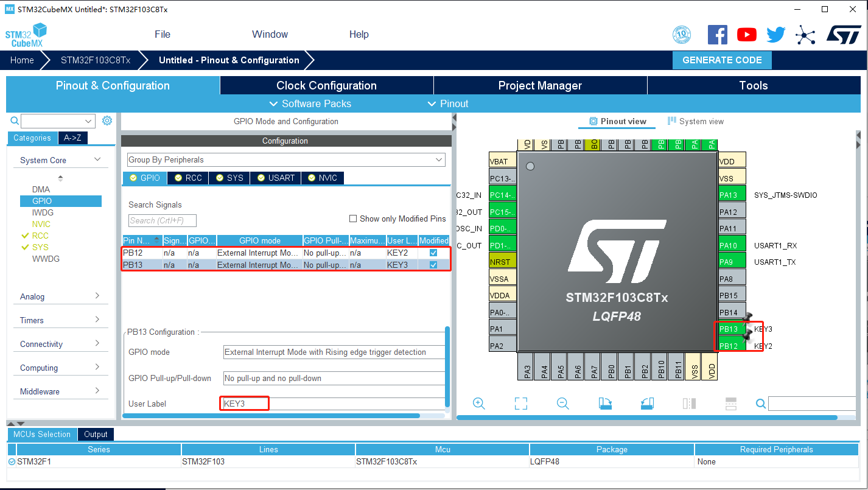
Task: Toggle Modified checkbox for PB13 row
Action: tap(433, 265)
